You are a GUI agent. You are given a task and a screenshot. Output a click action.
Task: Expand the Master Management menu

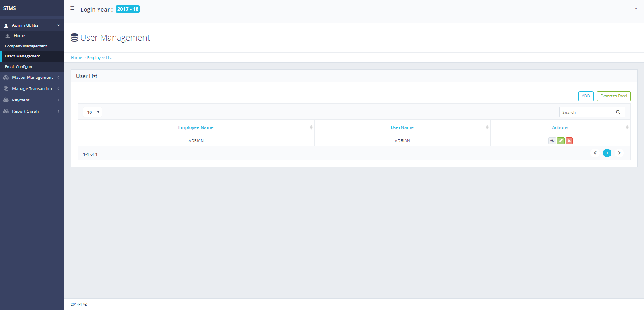[32, 78]
